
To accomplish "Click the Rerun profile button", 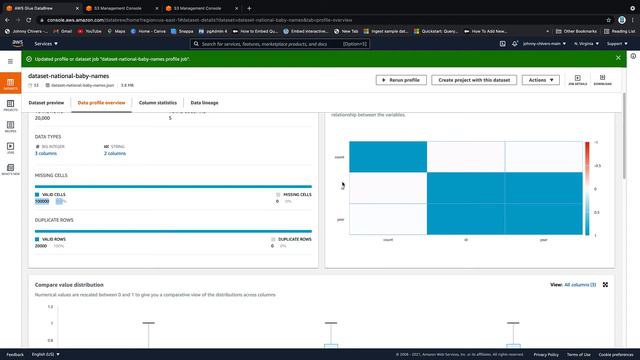I will point(401,80).
